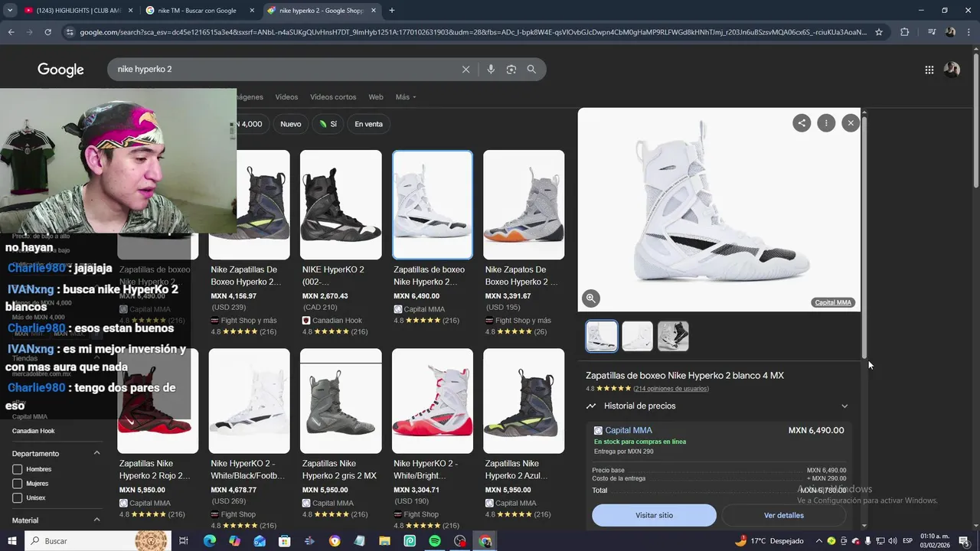
Task: Open the Nike HyperKO 2 - White/Bright product
Action: (433, 439)
